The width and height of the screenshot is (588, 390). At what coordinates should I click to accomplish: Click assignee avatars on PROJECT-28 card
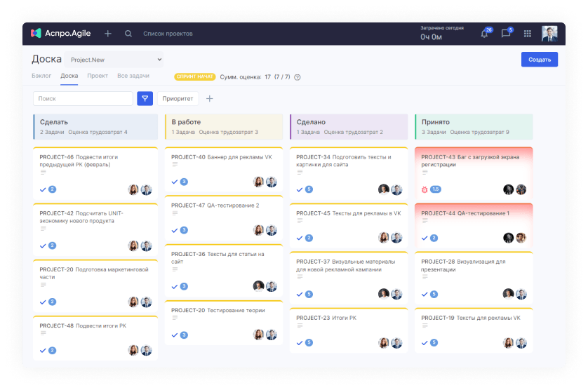514,295
